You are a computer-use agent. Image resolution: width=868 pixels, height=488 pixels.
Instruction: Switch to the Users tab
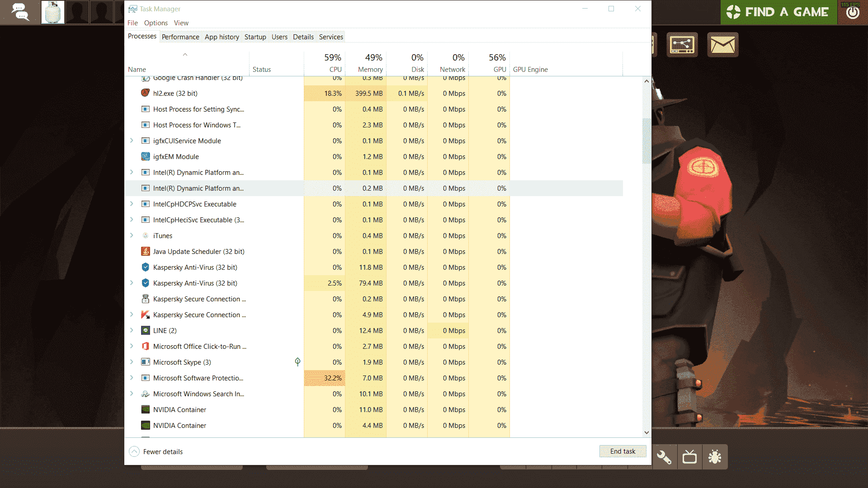(279, 37)
